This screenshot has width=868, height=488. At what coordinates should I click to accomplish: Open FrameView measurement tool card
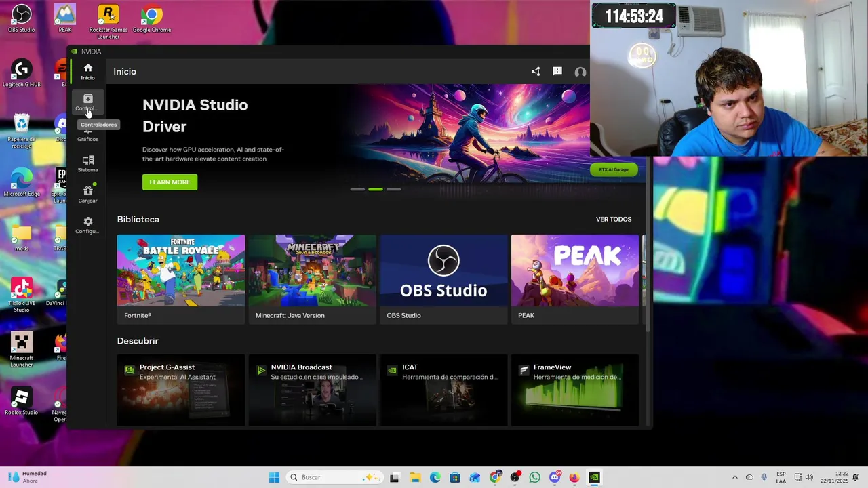click(575, 390)
